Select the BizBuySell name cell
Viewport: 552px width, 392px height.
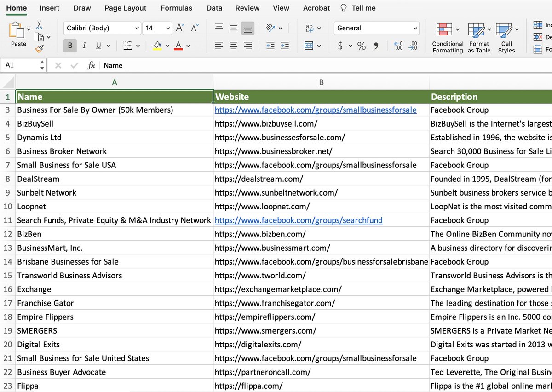click(115, 123)
